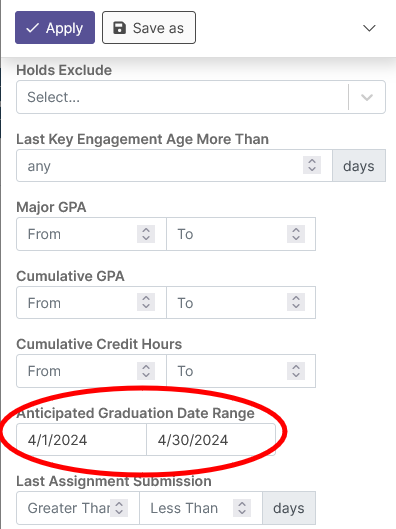Open the Holds Exclude dropdown arrow
The height and width of the screenshot is (529, 396).
(x=367, y=98)
